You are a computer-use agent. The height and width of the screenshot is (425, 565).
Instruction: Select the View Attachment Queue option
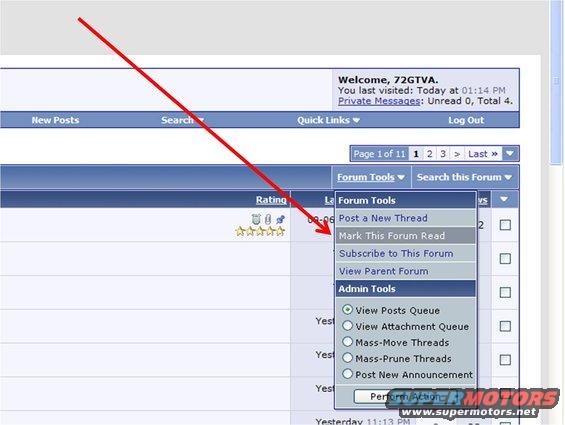pos(347,326)
